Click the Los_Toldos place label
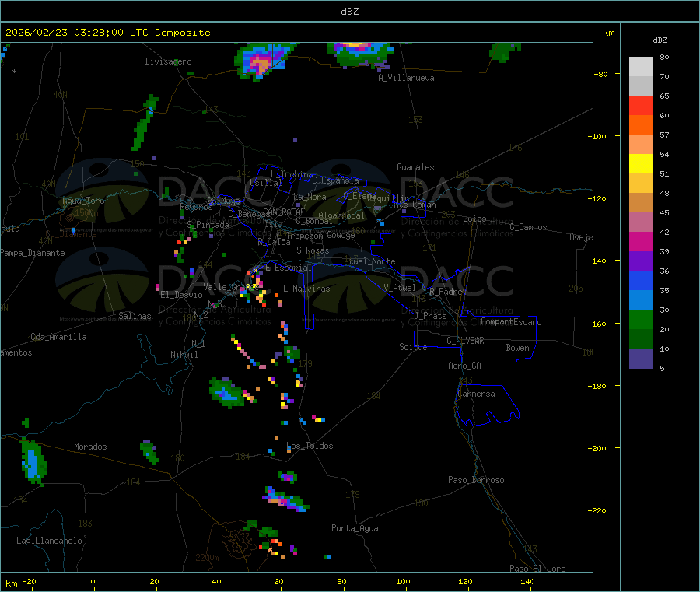700x592 pixels. point(310,446)
